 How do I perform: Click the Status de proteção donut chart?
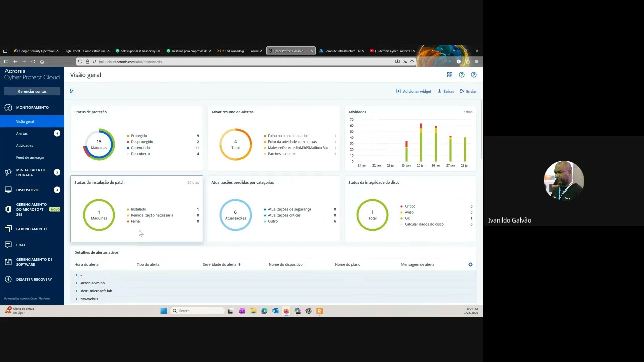point(99,144)
